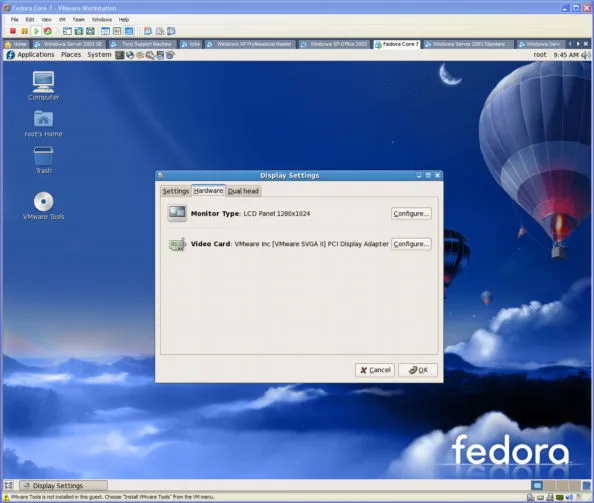Open the Help menu in VMware
Screen dimensions: 594x503
click(x=124, y=19)
